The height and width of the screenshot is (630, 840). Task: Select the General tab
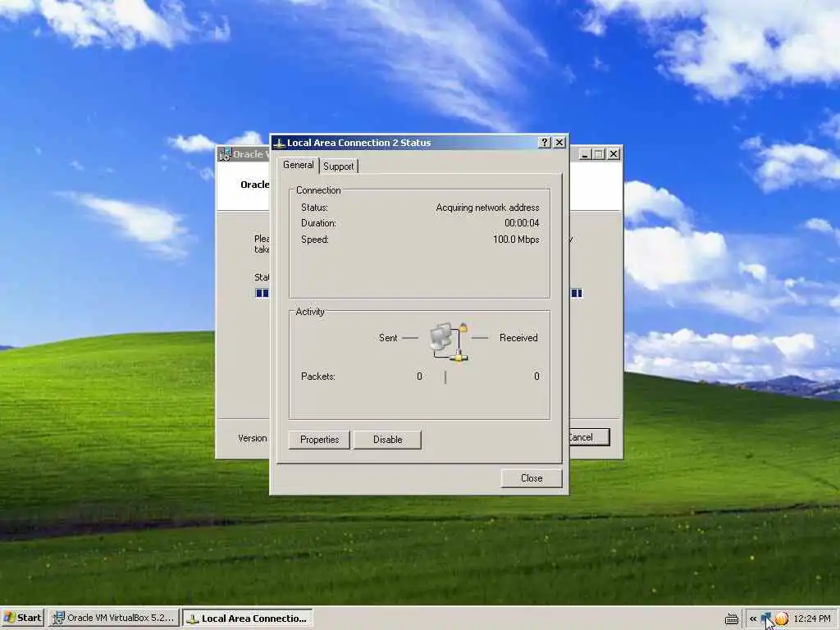point(299,165)
